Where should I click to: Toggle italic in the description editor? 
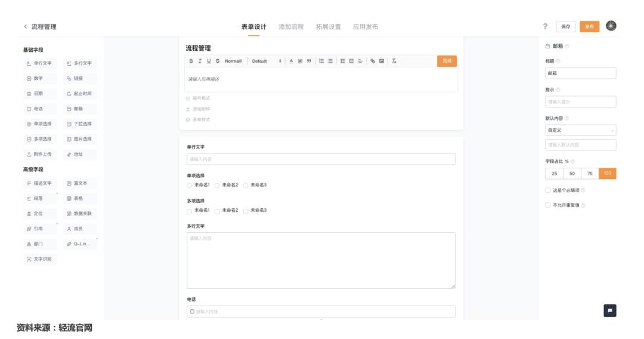coord(200,61)
